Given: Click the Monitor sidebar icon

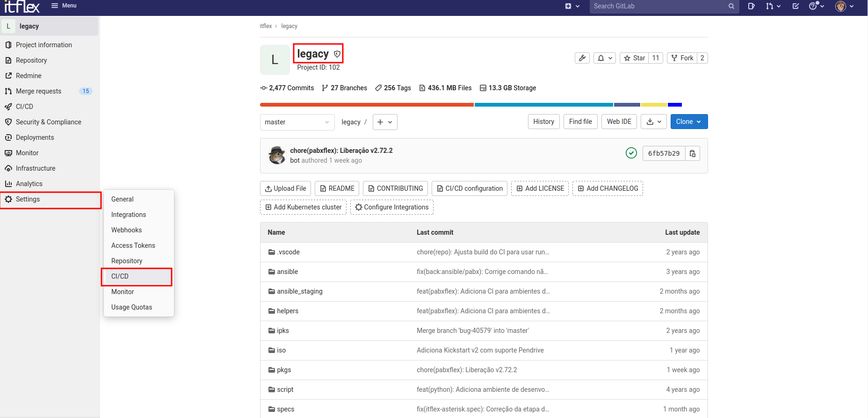Looking at the screenshot, I should tap(8, 153).
